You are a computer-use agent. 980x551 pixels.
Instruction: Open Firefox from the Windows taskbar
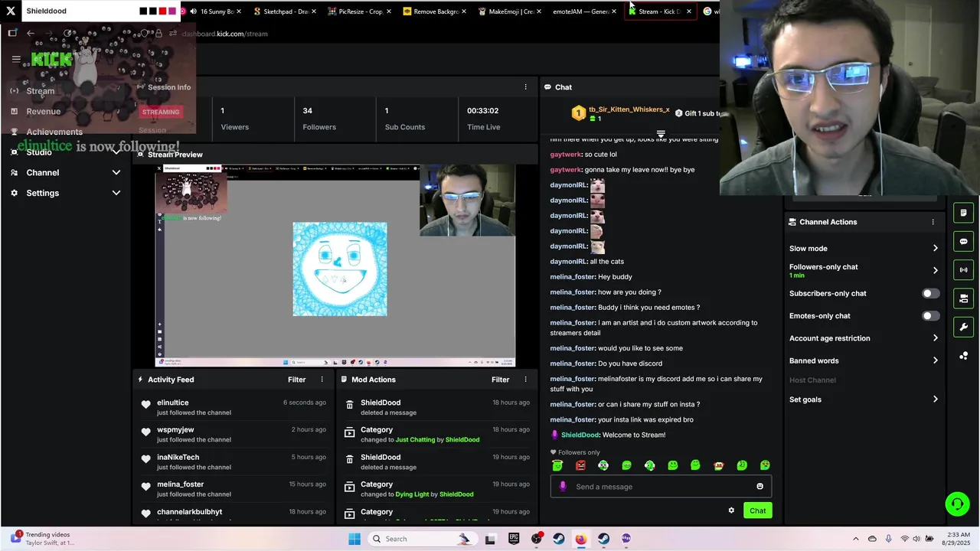coord(581,539)
